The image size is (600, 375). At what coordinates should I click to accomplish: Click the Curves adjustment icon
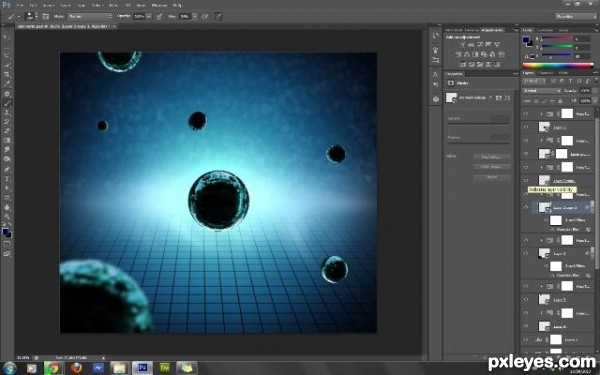coord(480,45)
